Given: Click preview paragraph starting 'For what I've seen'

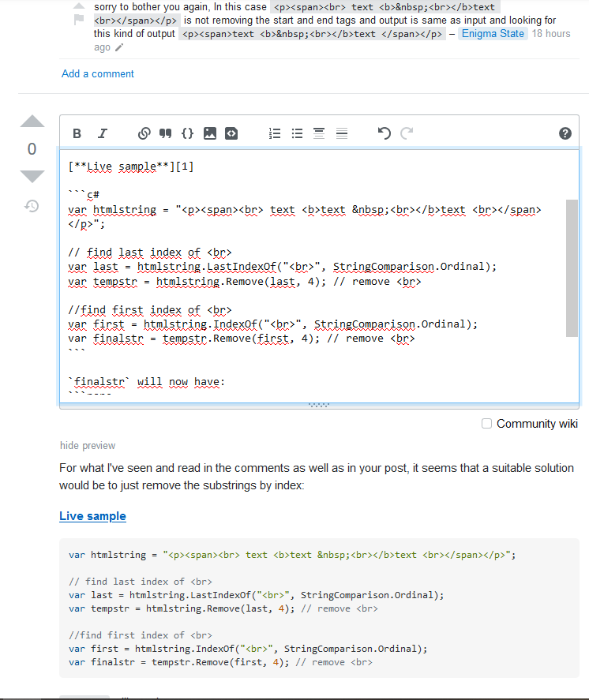Looking at the screenshot, I should pos(317,477).
